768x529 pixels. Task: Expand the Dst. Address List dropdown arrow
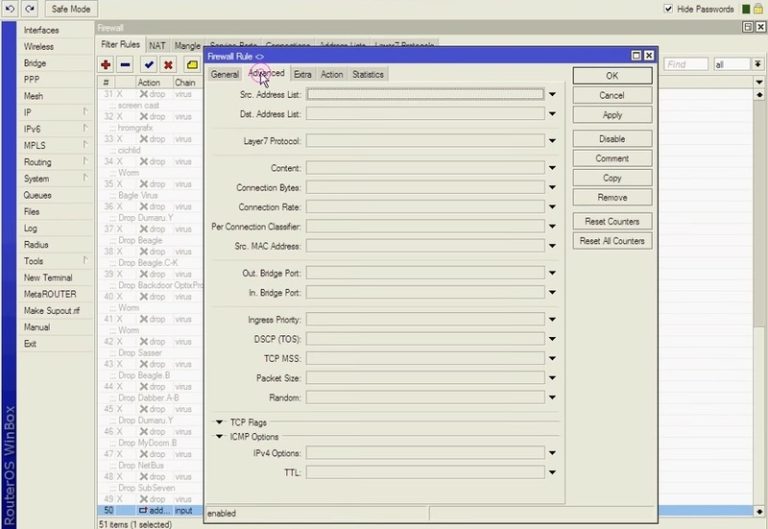552,114
